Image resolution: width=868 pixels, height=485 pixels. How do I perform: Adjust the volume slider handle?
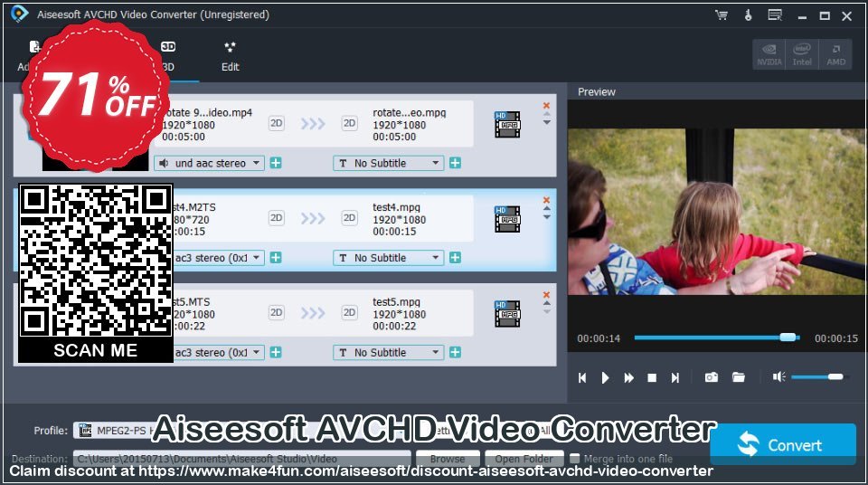pyautogui.click(x=835, y=377)
